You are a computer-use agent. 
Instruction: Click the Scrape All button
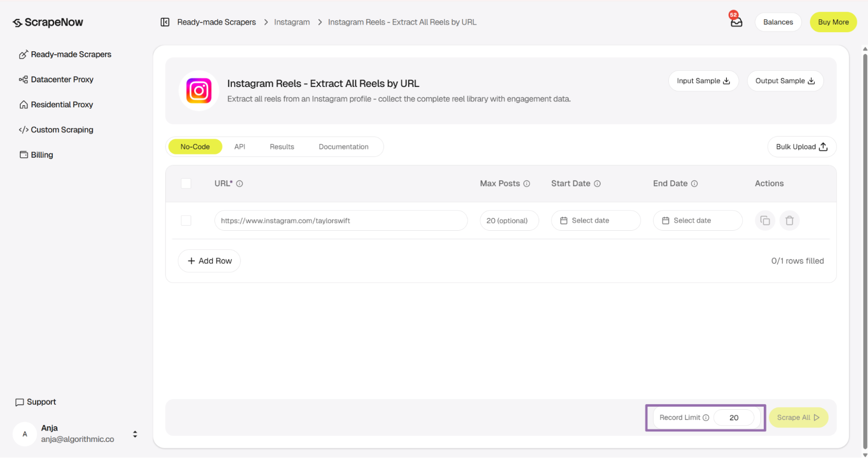pyautogui.click(x=799, y=418)
